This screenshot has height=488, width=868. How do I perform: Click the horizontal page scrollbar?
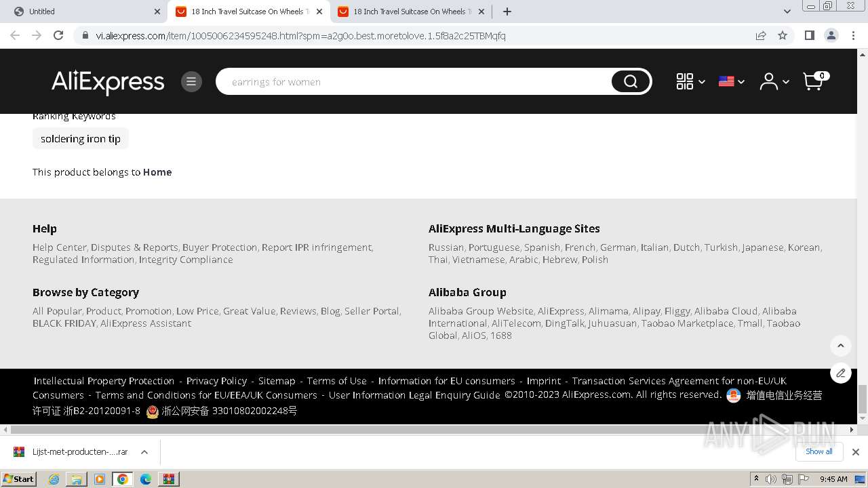tap(429, 430)
